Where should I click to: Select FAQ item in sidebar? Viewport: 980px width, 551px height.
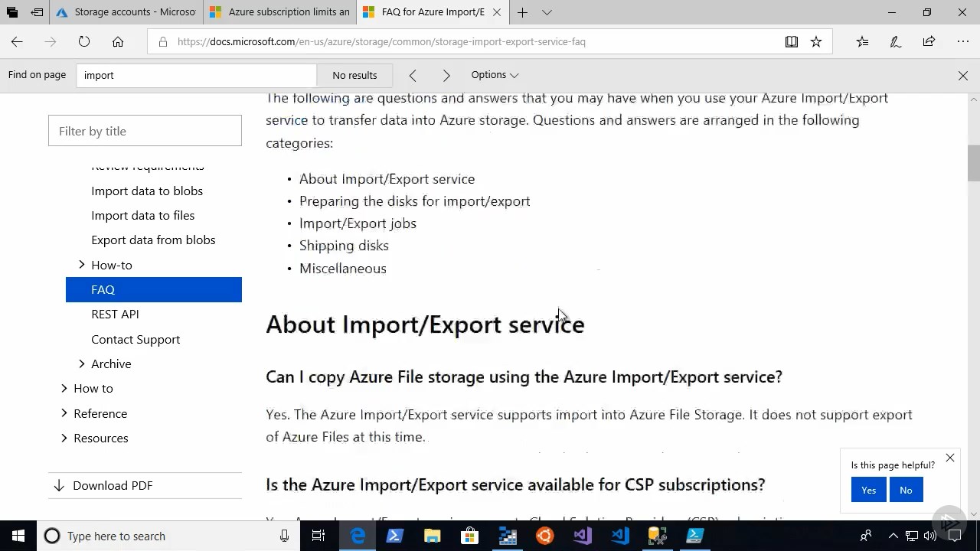(154, 289)
